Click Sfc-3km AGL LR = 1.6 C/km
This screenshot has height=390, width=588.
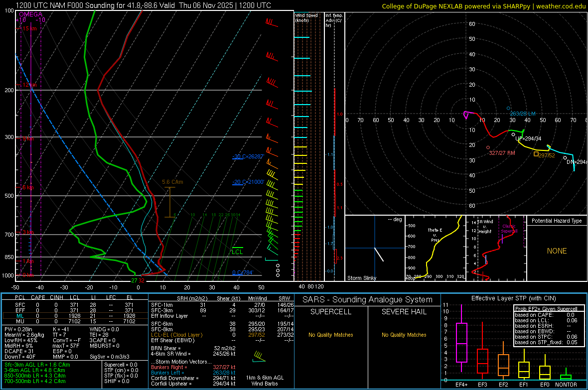[x=37, y=365]
